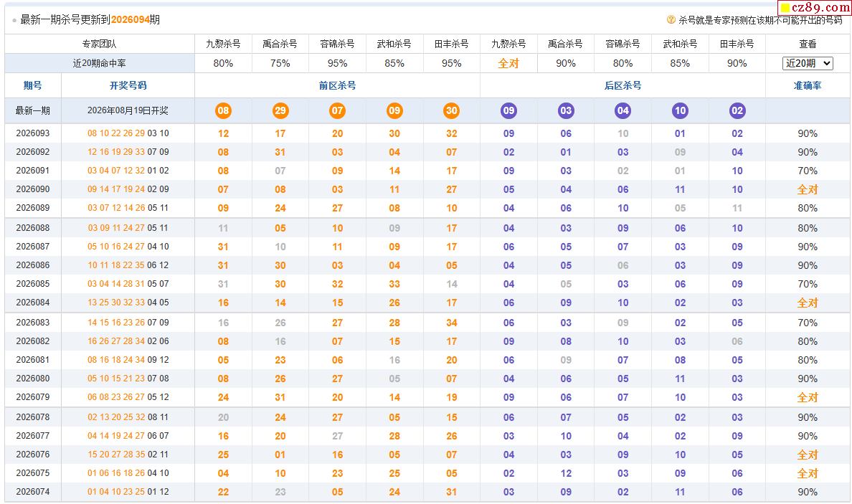Screen dimensions: 852x504
Task: Click orange ball 09 in latest row
Action: tap(394, 110)
